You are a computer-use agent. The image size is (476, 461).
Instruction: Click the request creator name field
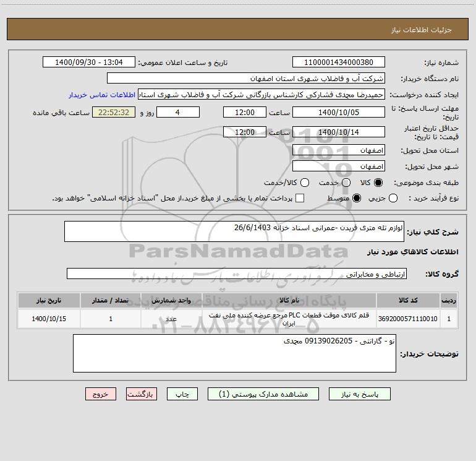tap(261, 95)
